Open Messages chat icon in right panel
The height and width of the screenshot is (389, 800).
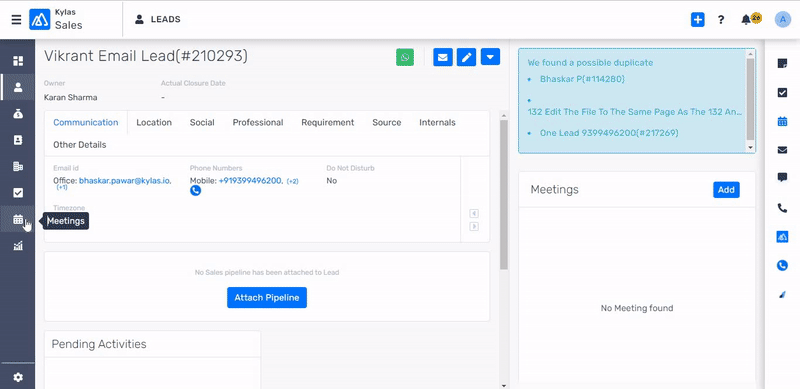tap(782, 178)
